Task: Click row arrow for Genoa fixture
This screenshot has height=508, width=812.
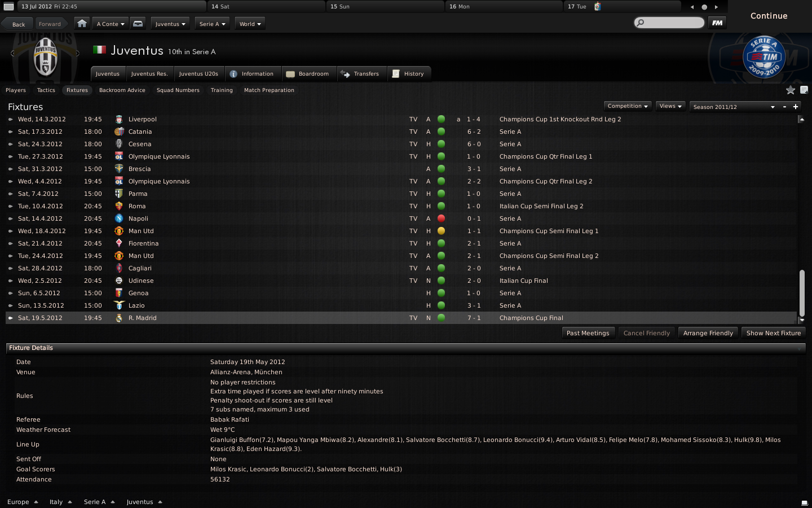Action: [10, 293]
